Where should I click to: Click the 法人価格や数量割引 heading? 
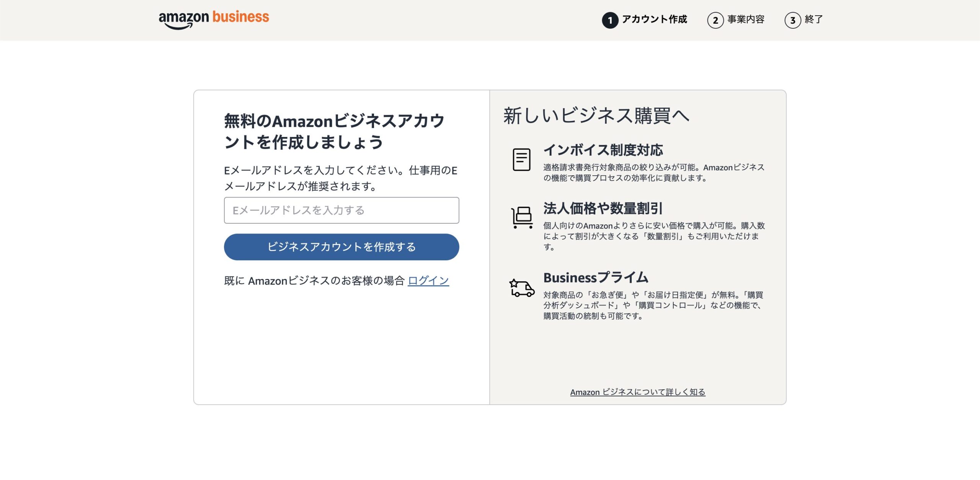click(x=603, y=209)
